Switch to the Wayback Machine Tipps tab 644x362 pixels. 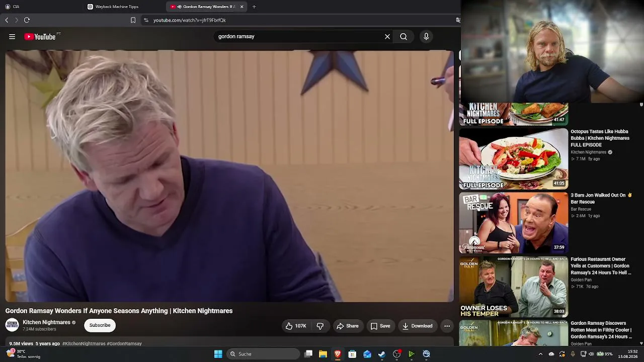pyautogui.click(x=125, y=7)
